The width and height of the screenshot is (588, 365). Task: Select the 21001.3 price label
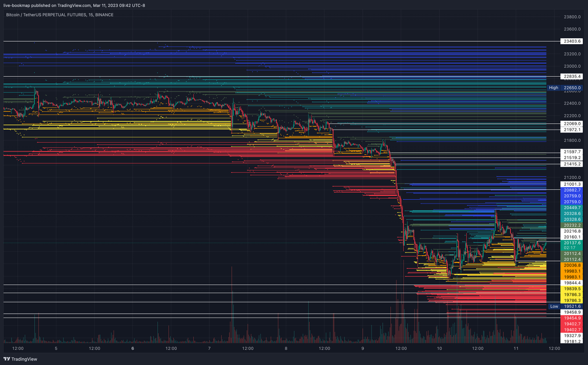[572, 184]
